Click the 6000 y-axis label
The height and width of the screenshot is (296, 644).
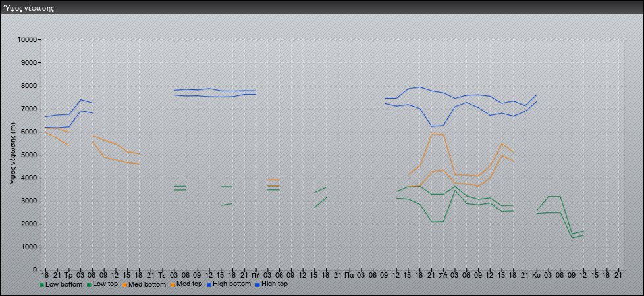coord(29,132)
